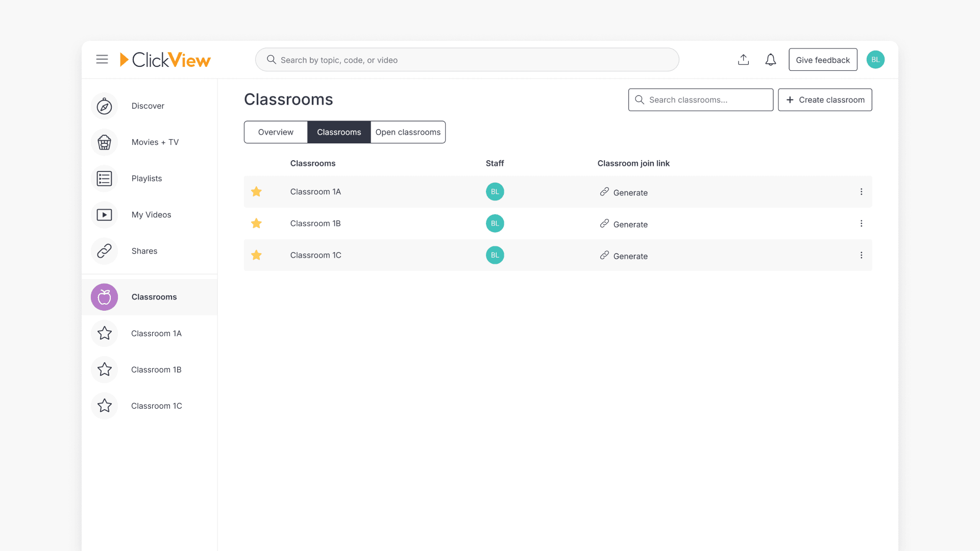980x551 pixels.
Task: Unfavorite Classroom 1A with its yellow star
Action: click(x=256, y=192)
